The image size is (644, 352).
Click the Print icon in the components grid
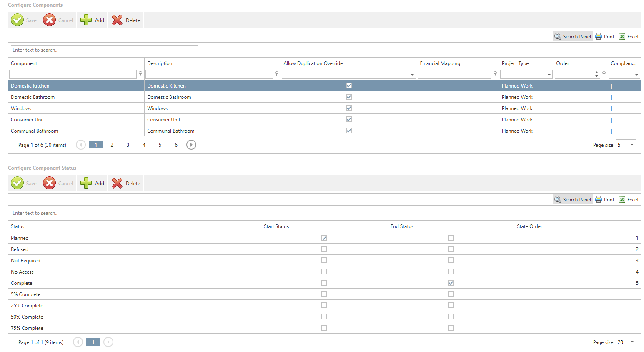coord(599,37)
